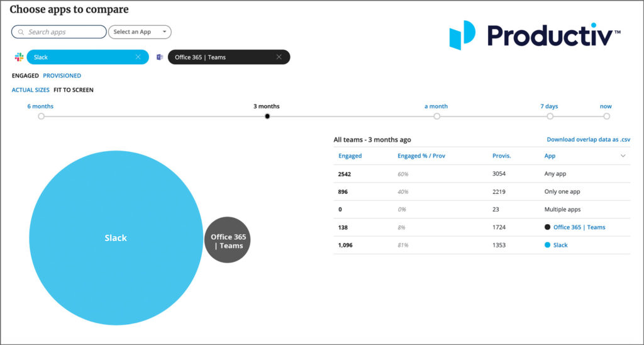Sort by the Provis. column header
The width and height of the screenshot is (644, 345).
pyautogui.click(x=501, y=156)
